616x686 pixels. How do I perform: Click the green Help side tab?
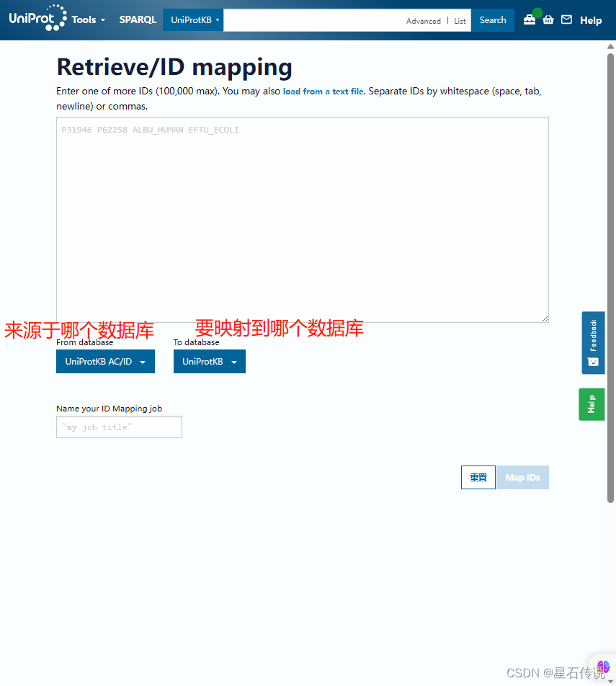click(592, 404)
